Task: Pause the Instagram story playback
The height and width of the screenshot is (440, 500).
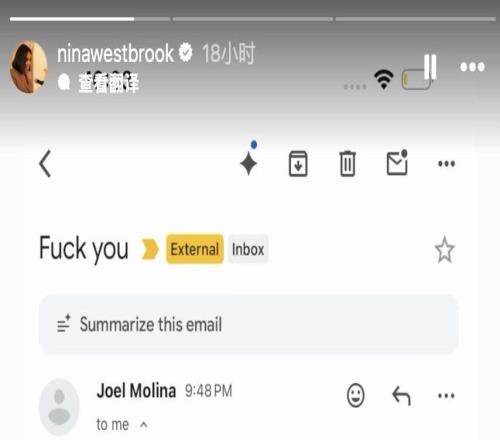Action: 430,67
